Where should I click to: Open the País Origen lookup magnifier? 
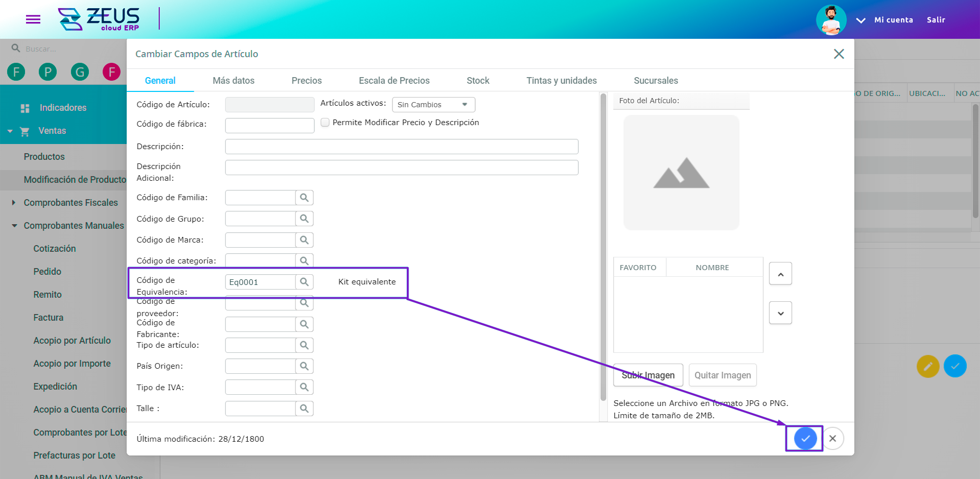point(304,366)
